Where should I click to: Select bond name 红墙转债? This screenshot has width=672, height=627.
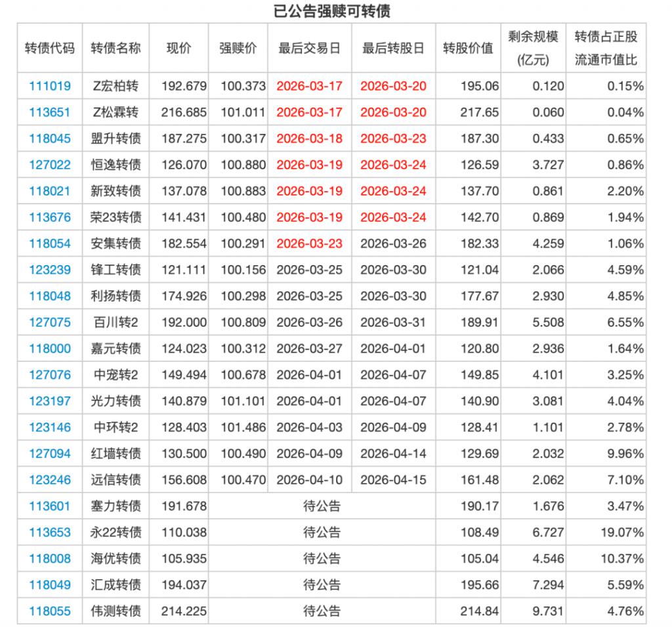click(x=115, y=454)
